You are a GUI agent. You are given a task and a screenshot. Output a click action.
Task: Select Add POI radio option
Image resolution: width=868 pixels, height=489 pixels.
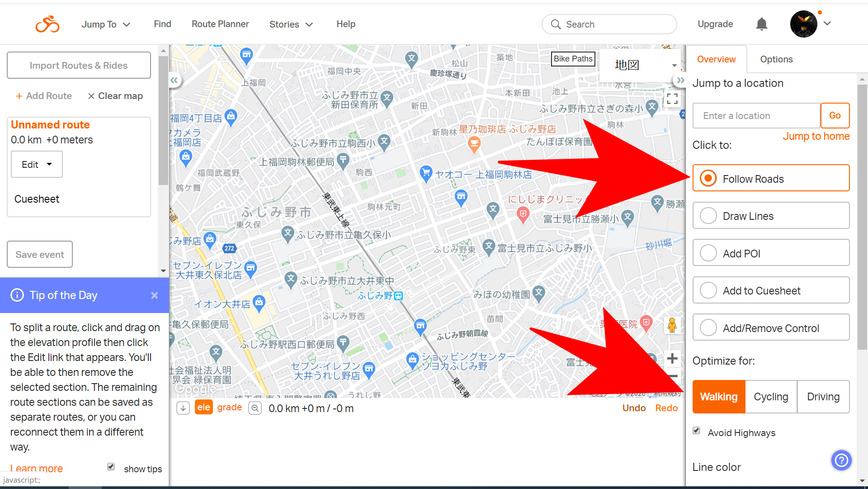708,253
